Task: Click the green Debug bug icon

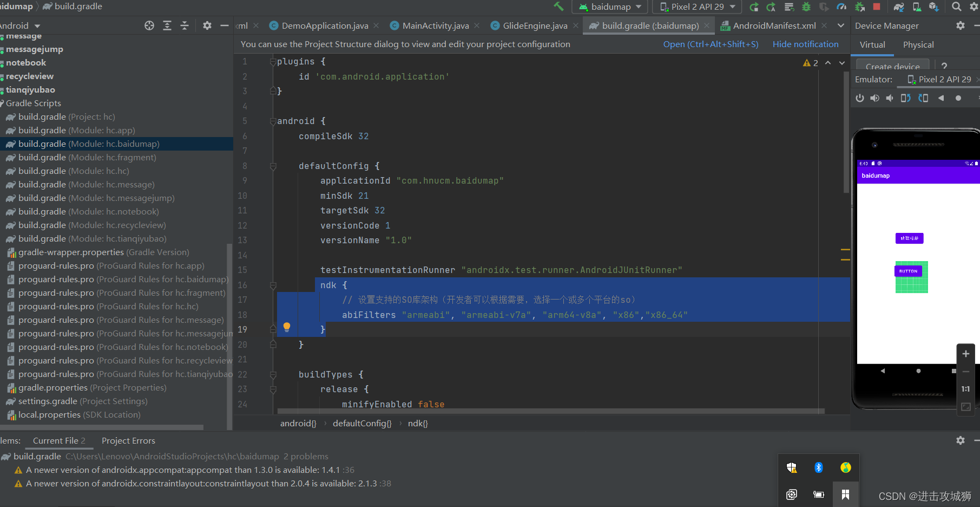Action: [806, 7]
